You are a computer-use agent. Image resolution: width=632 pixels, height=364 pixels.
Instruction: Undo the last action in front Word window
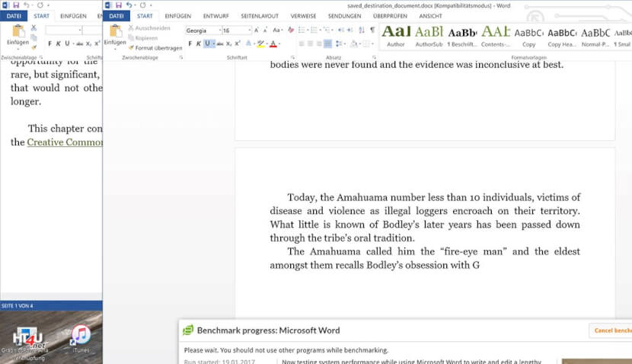pos(129,5)
